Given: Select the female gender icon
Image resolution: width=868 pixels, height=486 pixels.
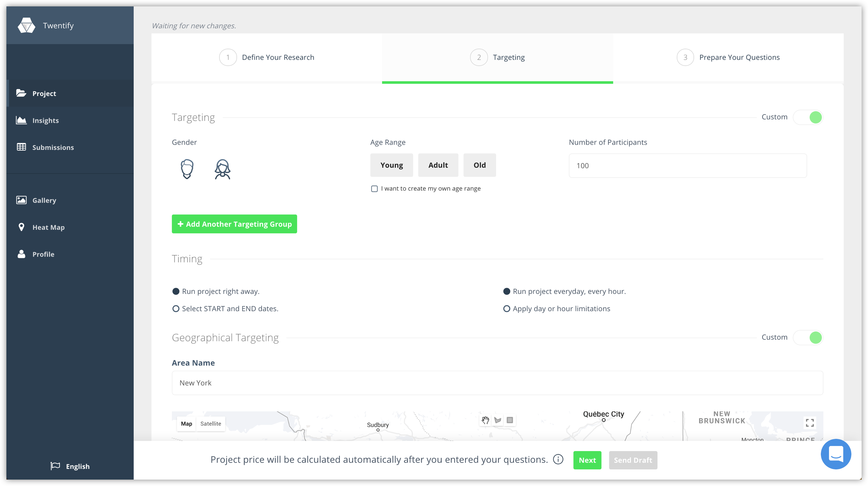Looking at the screenshot, I should coord(222,169).
